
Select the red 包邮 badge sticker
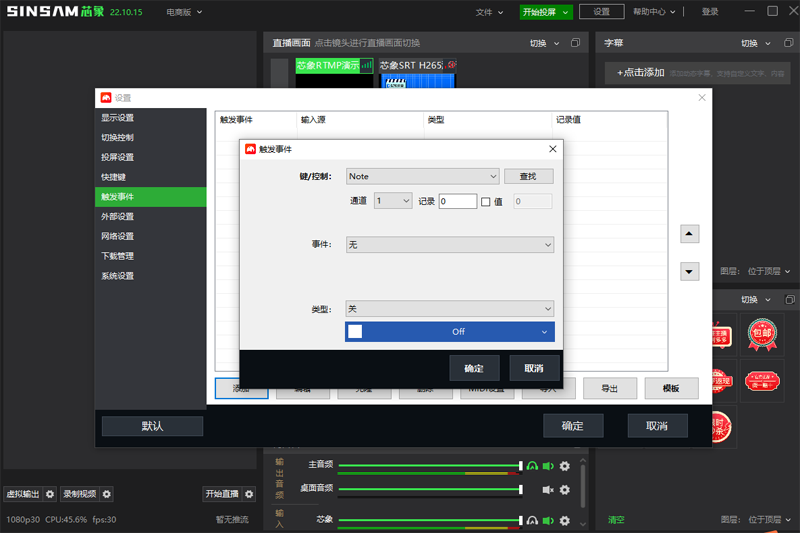click(762, 334)
